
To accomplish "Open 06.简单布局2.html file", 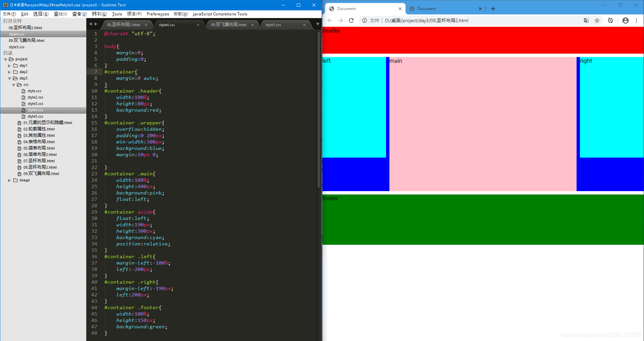I will [x=40, y=155].
